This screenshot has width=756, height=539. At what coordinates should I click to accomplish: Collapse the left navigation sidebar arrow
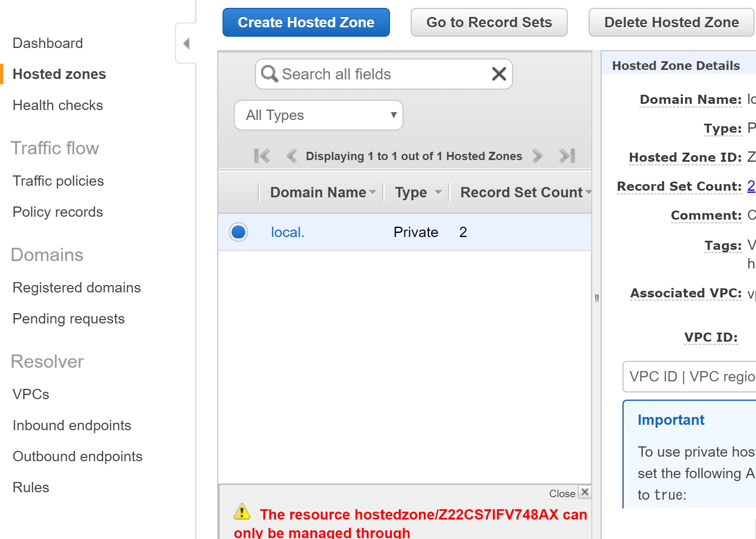187,43
